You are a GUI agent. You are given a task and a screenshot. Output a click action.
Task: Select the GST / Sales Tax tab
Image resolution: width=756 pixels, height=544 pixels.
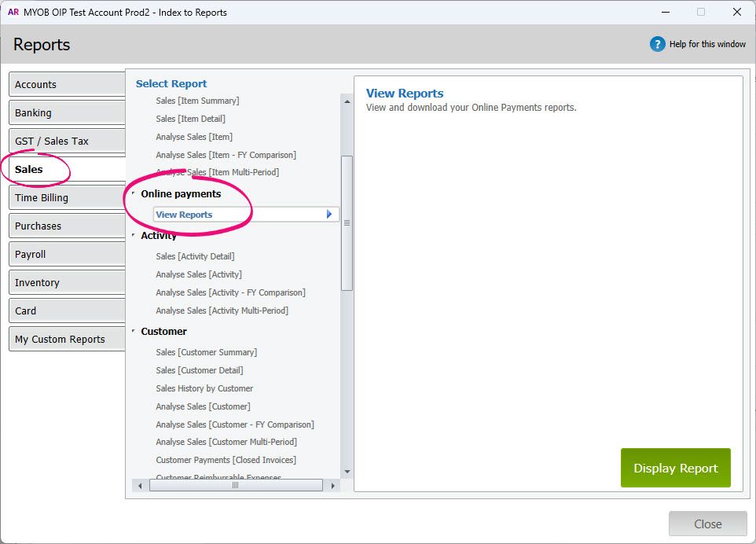tap(67, 141)
